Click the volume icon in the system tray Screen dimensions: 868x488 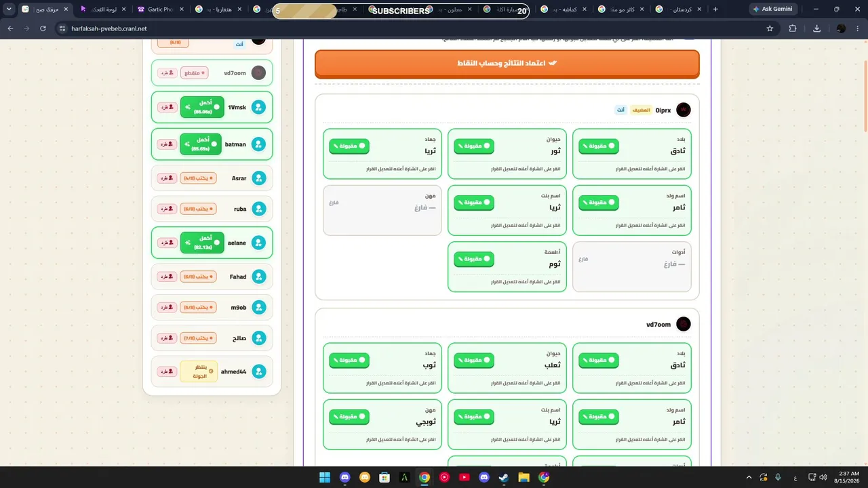pos(823,477)
